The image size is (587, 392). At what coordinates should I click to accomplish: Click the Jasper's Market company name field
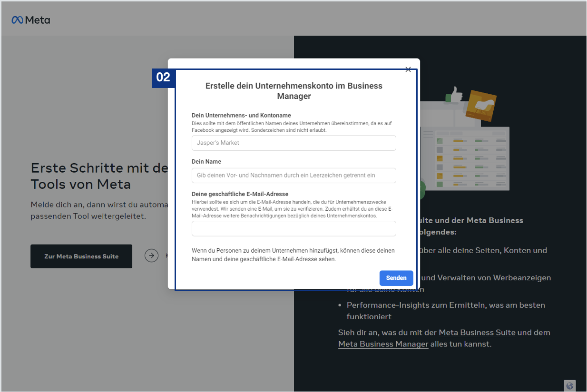[293, 143]
